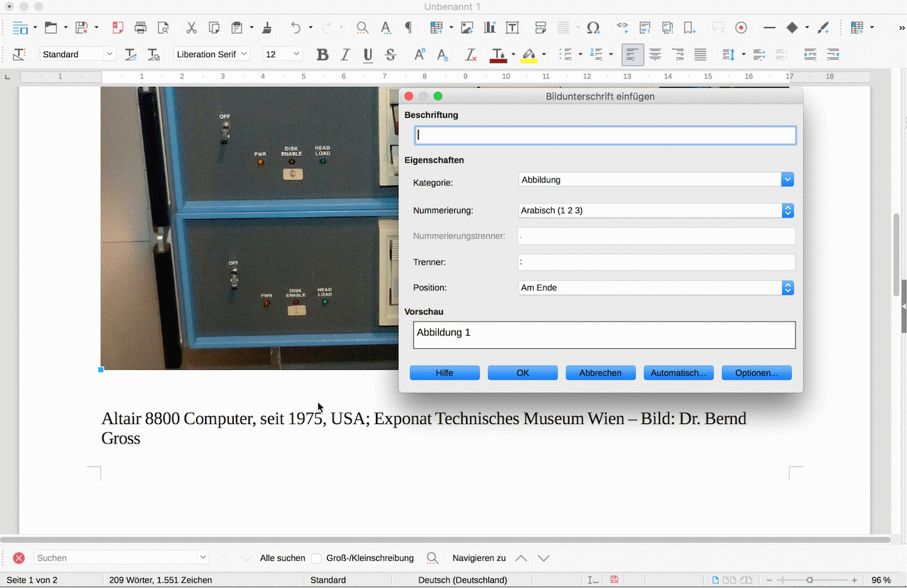Click the Insert Hyperlink icon
907x588 pixels.
click(x=622, y=27)
